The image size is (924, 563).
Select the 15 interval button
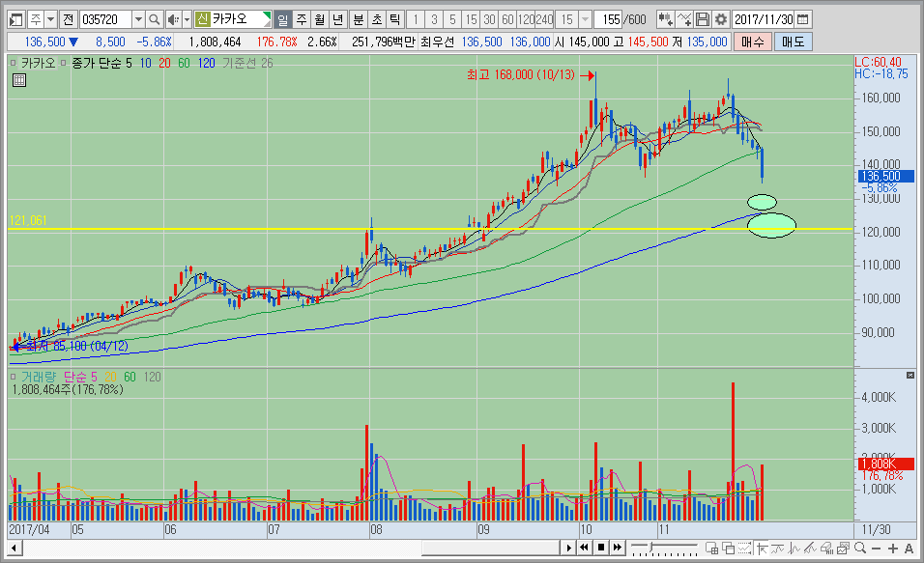pyautogui.click(x=471, y=19)
